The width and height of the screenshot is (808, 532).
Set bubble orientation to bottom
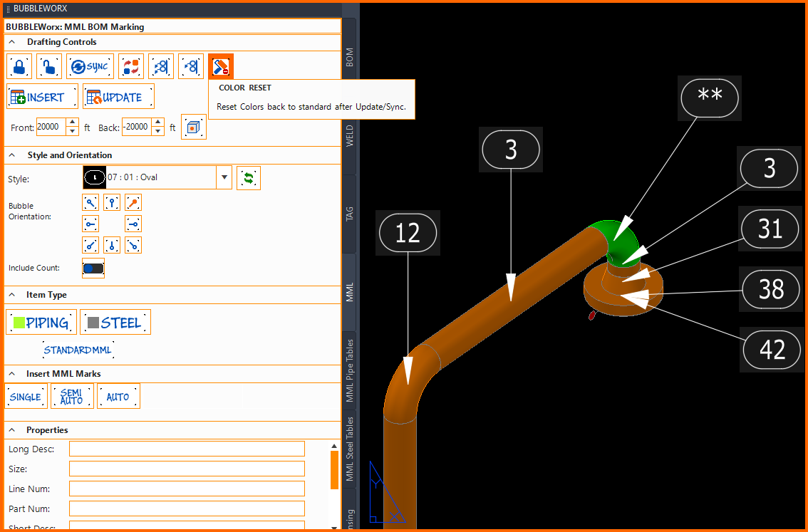coord(112,245)
